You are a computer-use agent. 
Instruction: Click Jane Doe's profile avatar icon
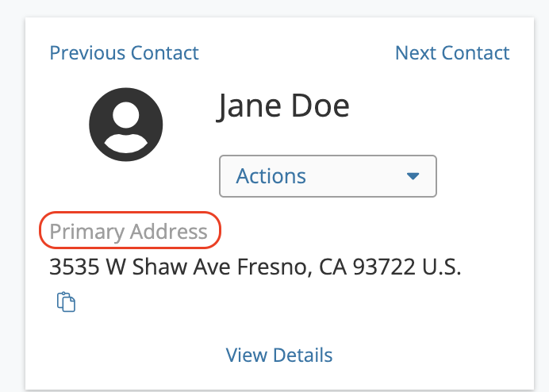click(x=126, y=125)
